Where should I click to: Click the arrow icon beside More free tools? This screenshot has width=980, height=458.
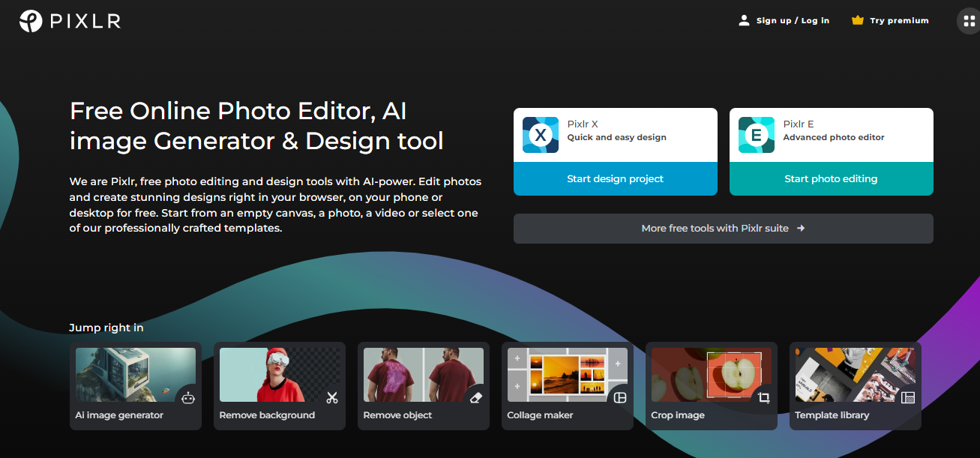pos(801,229)
